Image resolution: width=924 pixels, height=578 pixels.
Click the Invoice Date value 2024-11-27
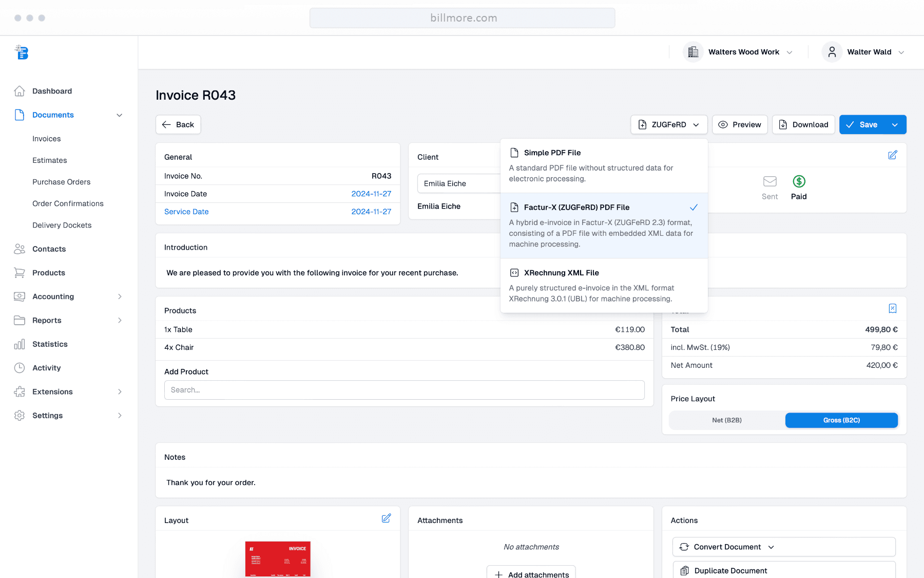click(371, 194)
